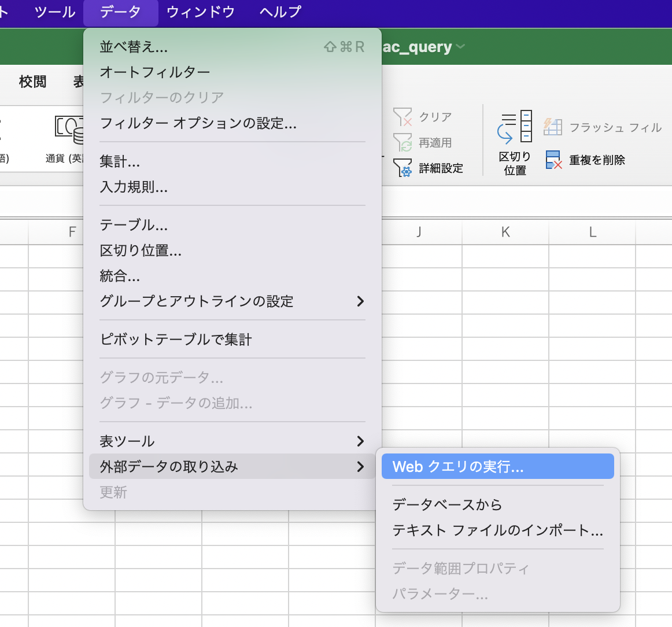Click the クリア filter icon in ribbon
Viewport: 672px width, 627px height.
(403, 117)
